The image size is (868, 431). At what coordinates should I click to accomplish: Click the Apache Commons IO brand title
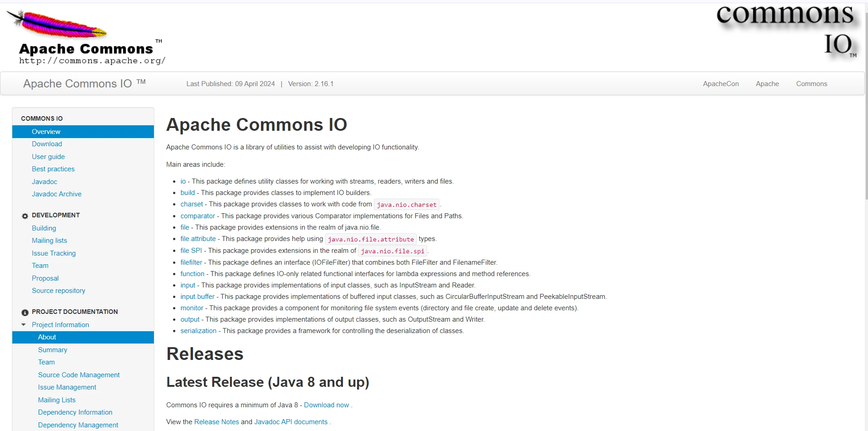point(84,83)
